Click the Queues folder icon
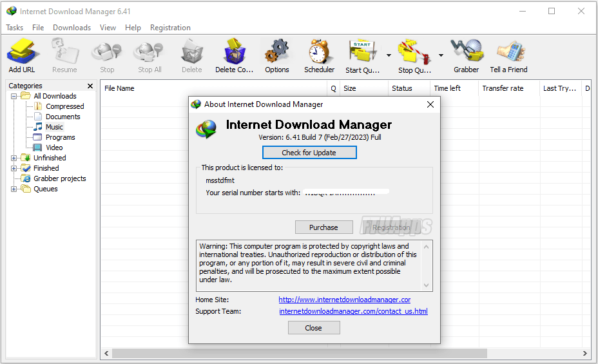The image size is (598, 364). coord(26,189)
